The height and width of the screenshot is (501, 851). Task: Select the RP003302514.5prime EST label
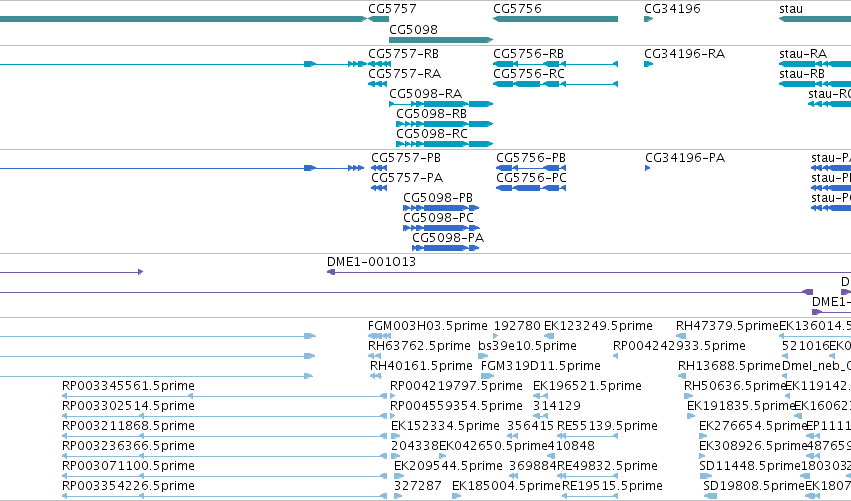click(128, 407)
